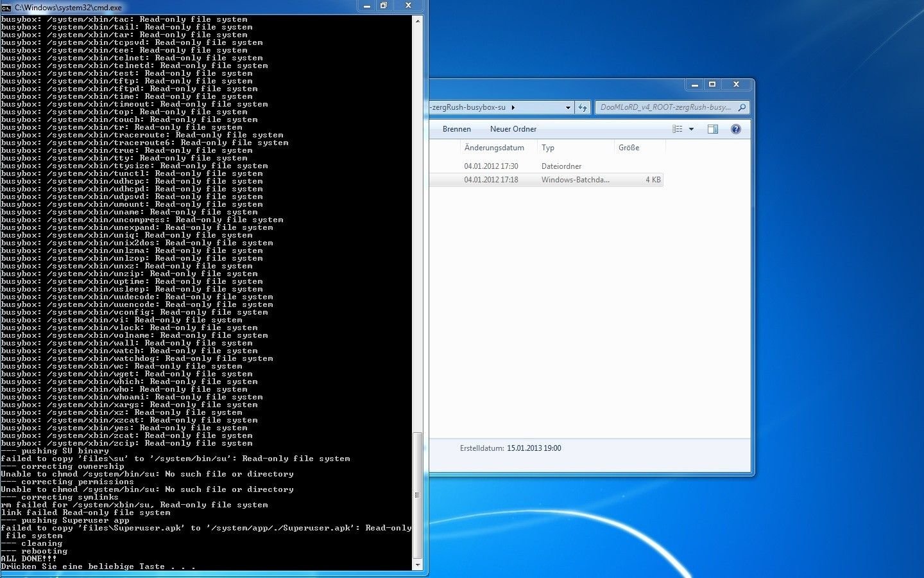Click the busybox /system/xbin/uncompress line
Screen dimensions: 924x578
(x=142, y=220)
